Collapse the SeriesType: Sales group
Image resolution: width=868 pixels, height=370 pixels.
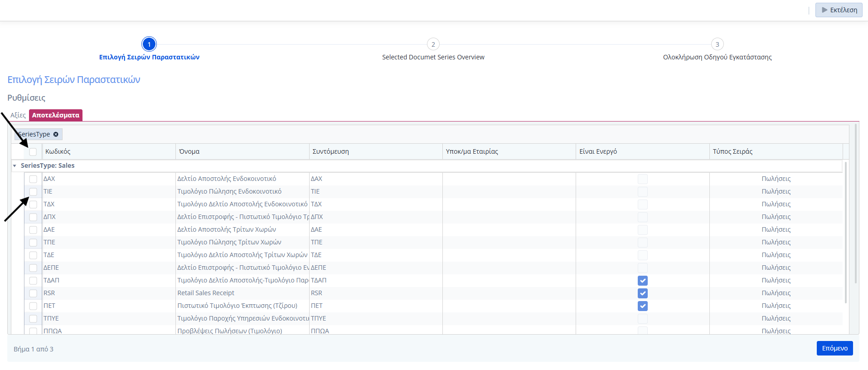click(x=15, y=166)
